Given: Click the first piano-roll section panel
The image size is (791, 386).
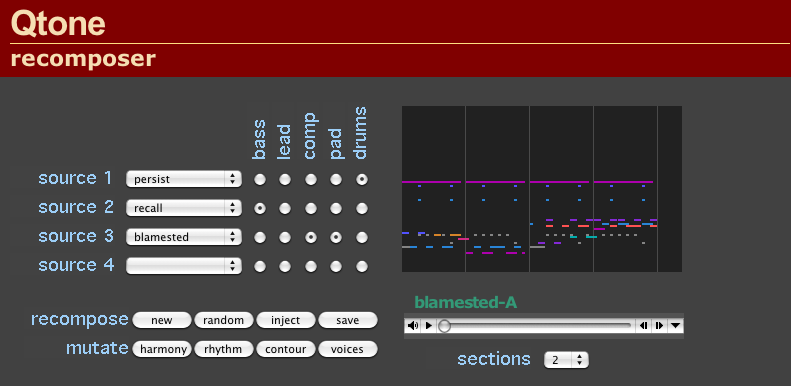Looking at the screenshot, I should [x=433, y=189].
